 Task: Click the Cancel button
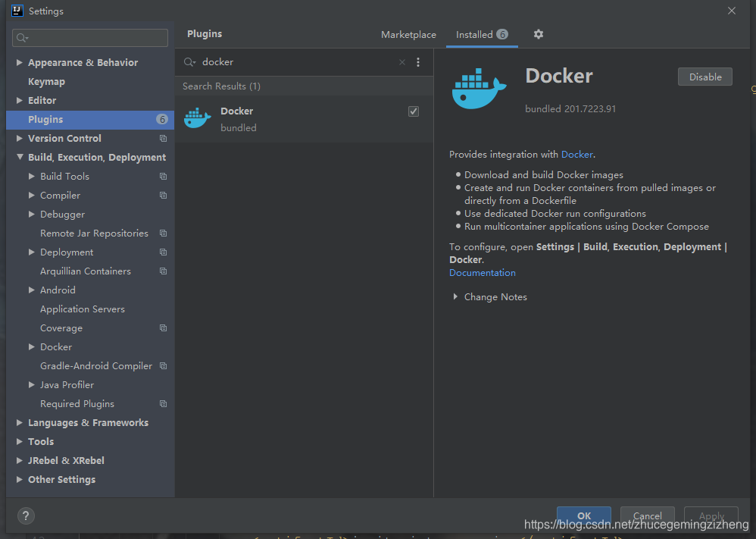click(647, 515)
